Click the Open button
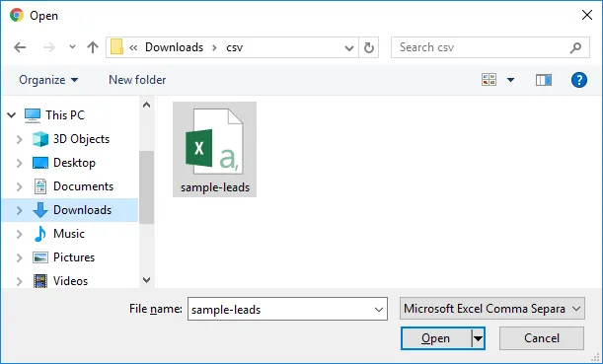 coord(435,338)
